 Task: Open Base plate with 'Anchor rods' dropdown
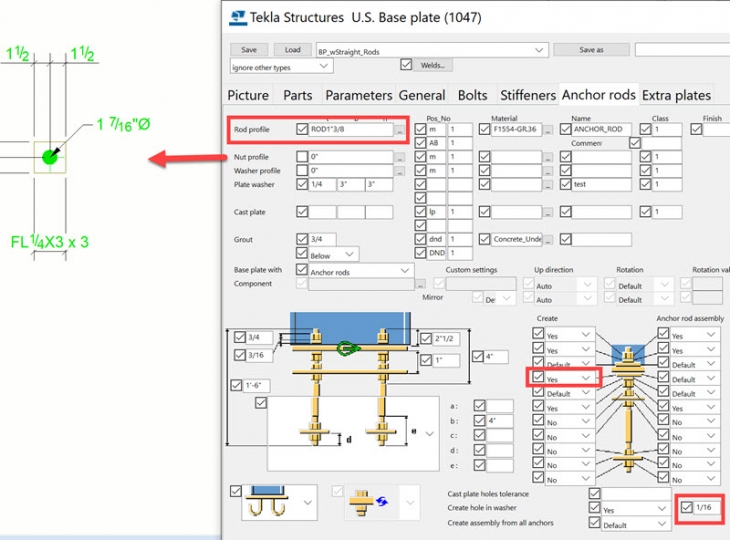click(x=404, y=270)
